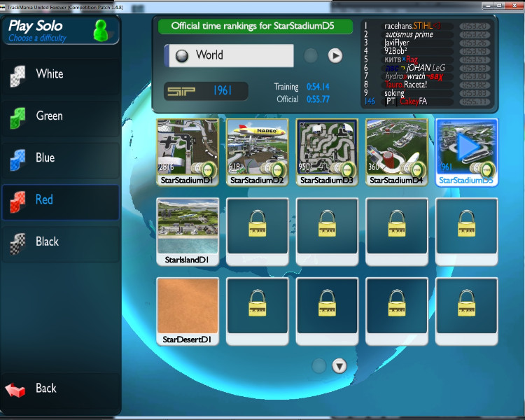This screenshot has width=525, height=420.
Task: Click the Back button
Action: 46,389
